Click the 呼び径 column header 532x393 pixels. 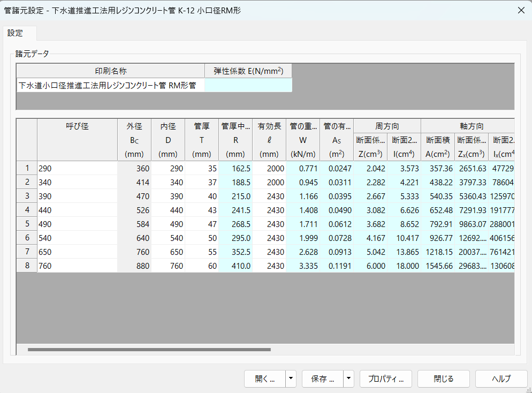(77, 126)
